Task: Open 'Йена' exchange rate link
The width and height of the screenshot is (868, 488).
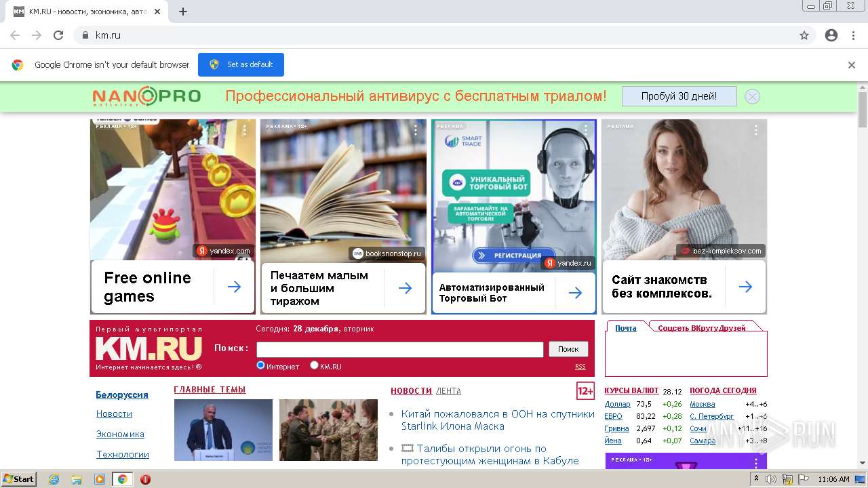Action: coord(613,441)
